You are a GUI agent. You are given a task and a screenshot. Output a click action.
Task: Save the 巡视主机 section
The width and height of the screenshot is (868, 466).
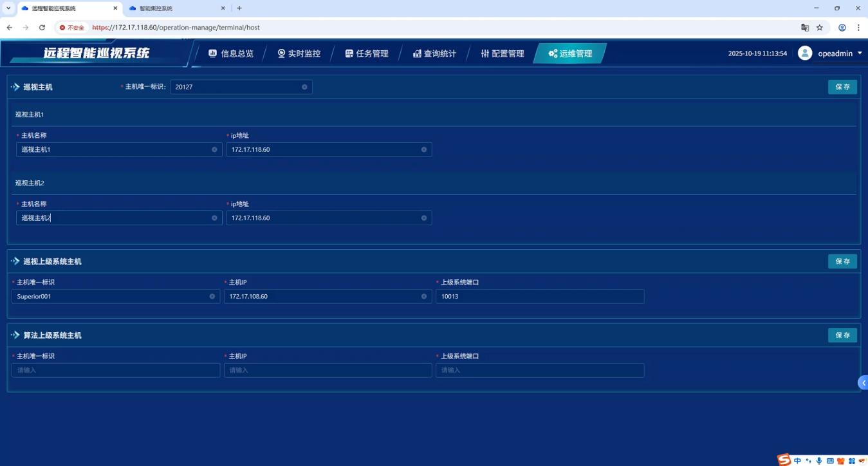(842, 87)
